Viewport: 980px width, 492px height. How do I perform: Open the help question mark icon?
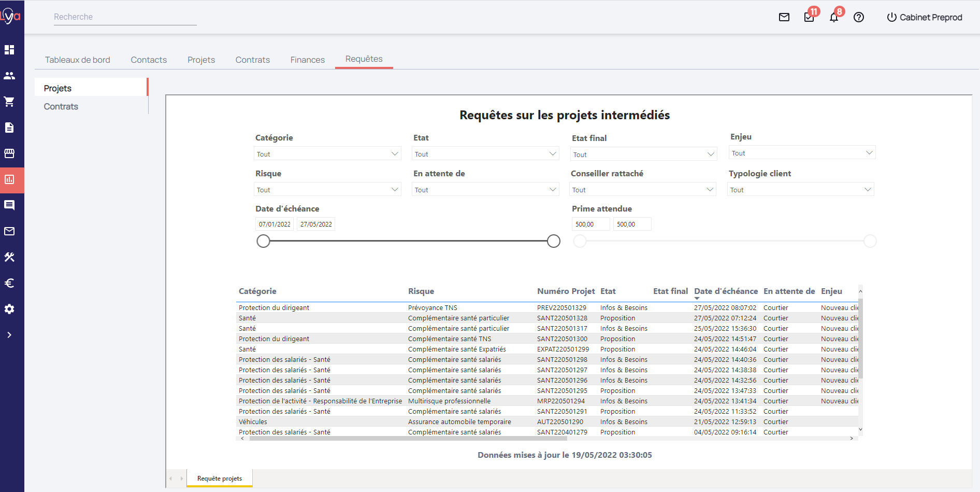(x=858, y=18)
